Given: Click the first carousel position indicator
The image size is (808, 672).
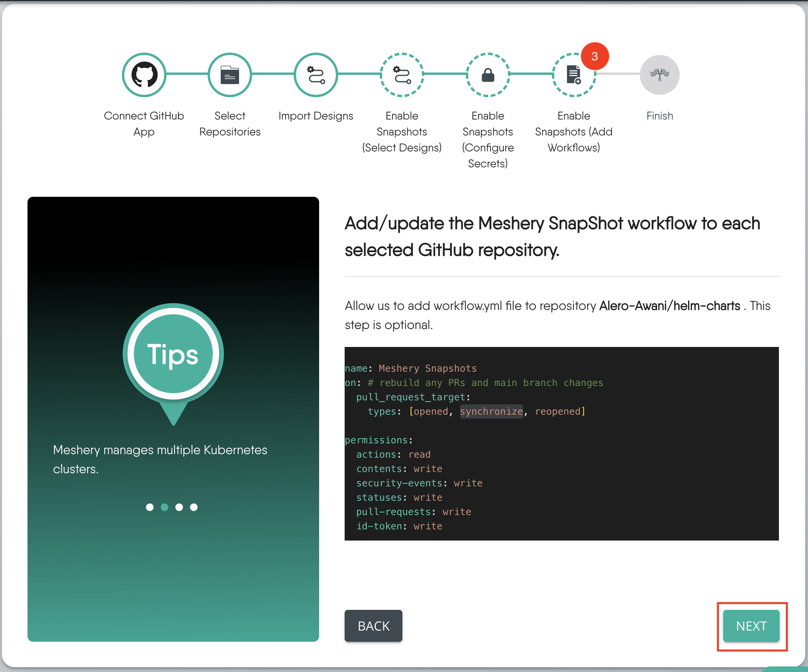Looking at the screenshot, I should tap(150, 507).
